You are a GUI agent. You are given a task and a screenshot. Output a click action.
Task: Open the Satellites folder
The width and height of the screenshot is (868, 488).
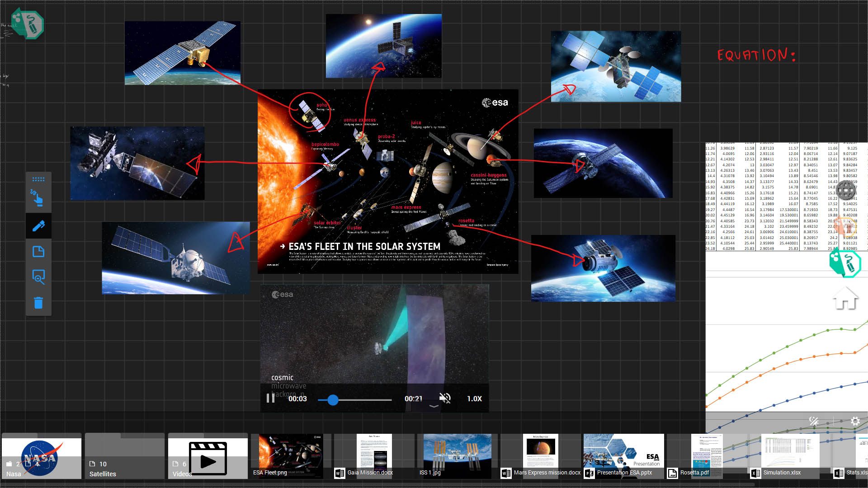pyautogui.click(x=125, y=456)
